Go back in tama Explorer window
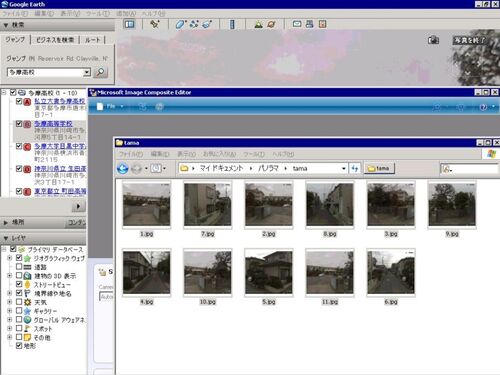500x375 pixels. 123,168
